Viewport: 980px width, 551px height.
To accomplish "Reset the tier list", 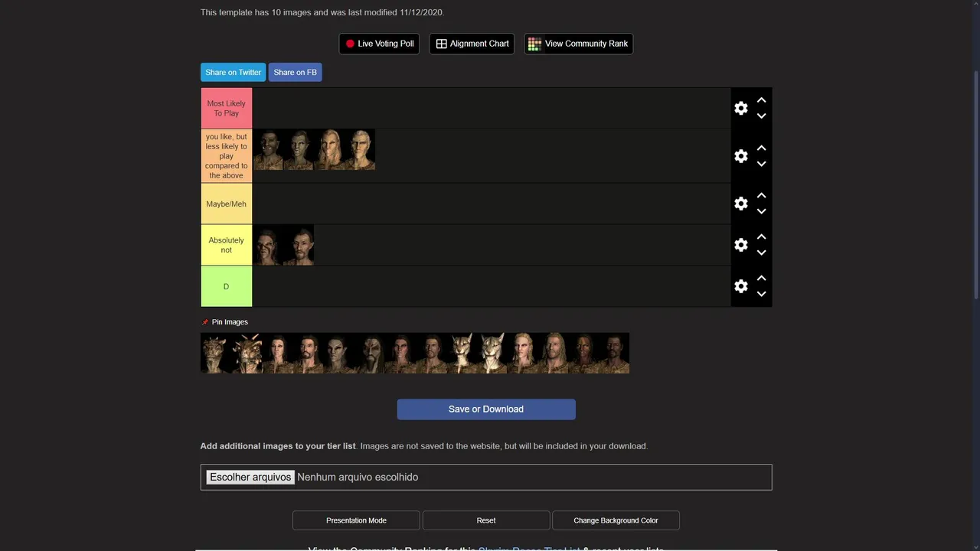I will pos(486,520).
